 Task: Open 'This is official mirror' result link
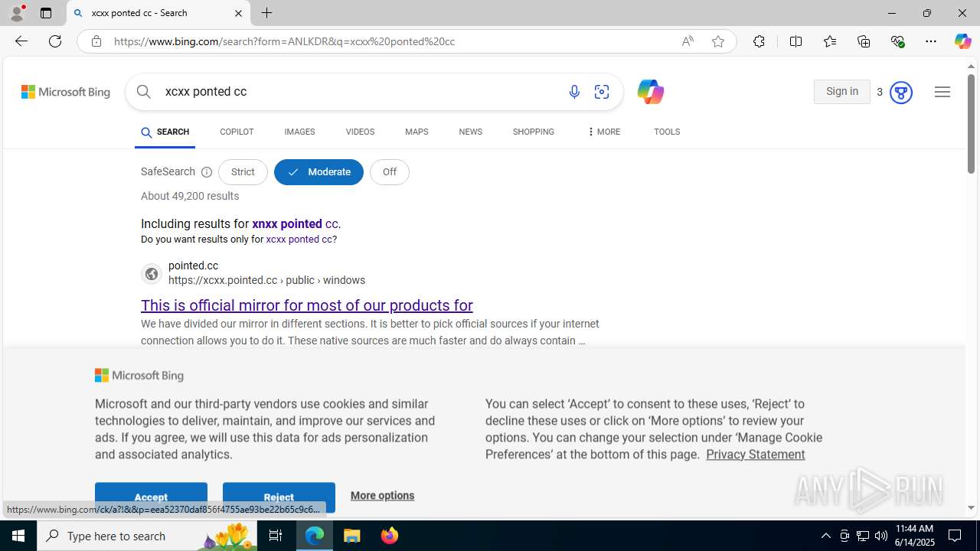(x=307, y=305)
